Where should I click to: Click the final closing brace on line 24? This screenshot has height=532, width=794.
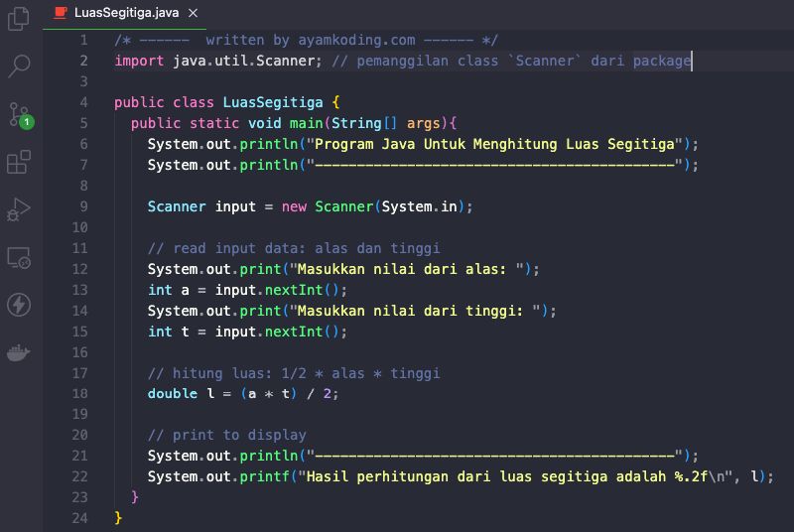(x=118, y=518)
